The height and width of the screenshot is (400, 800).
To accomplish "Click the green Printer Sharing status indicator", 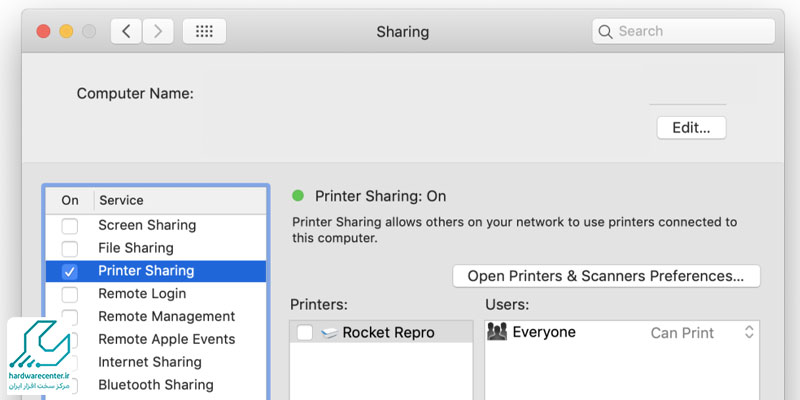I will (x=297, y=195).
